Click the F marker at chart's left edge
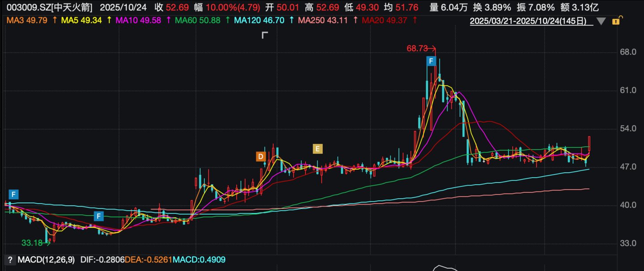The height and width of the screenshot is (271, 644). [13, 194]
